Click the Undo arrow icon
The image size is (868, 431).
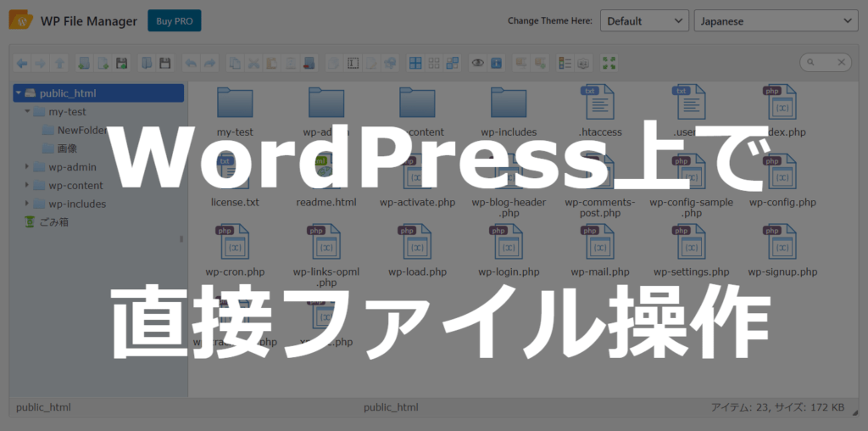(x=191, y=63)
